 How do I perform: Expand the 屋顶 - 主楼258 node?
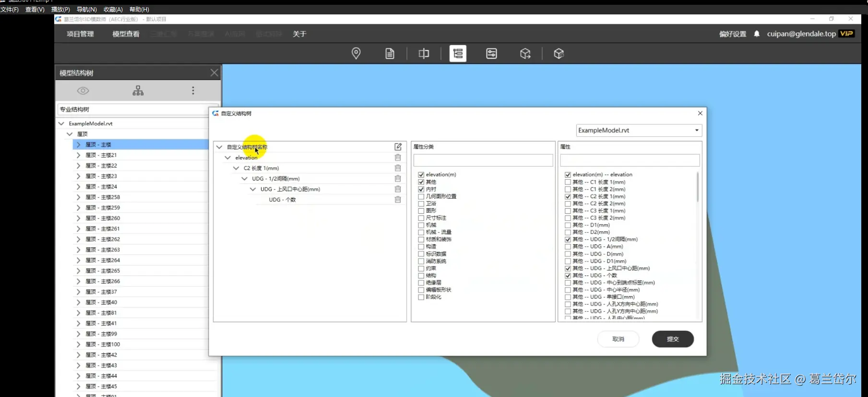point(78,197)
